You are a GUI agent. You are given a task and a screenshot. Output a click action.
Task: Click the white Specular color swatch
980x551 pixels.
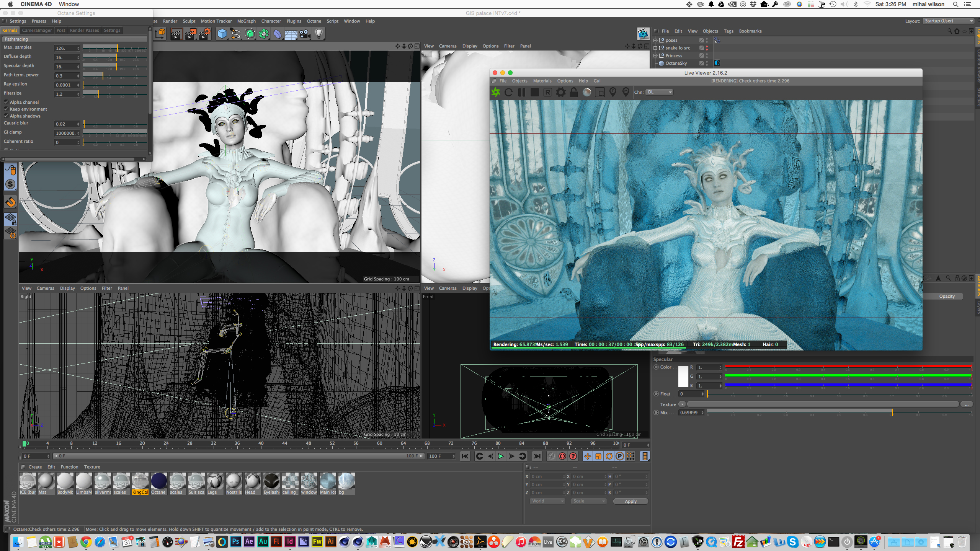[683, 377]
